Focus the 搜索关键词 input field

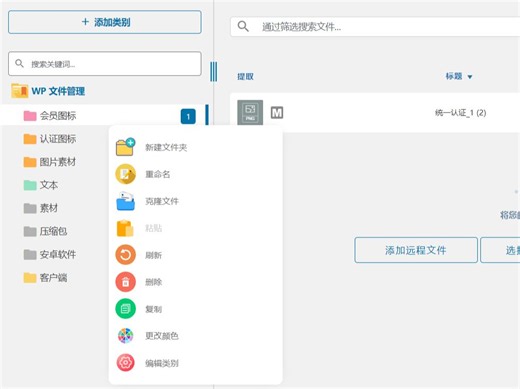(x=105, y=63)
